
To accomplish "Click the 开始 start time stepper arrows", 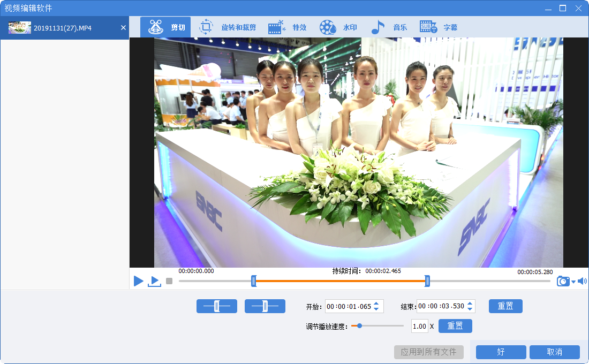I will pos(376,306).
